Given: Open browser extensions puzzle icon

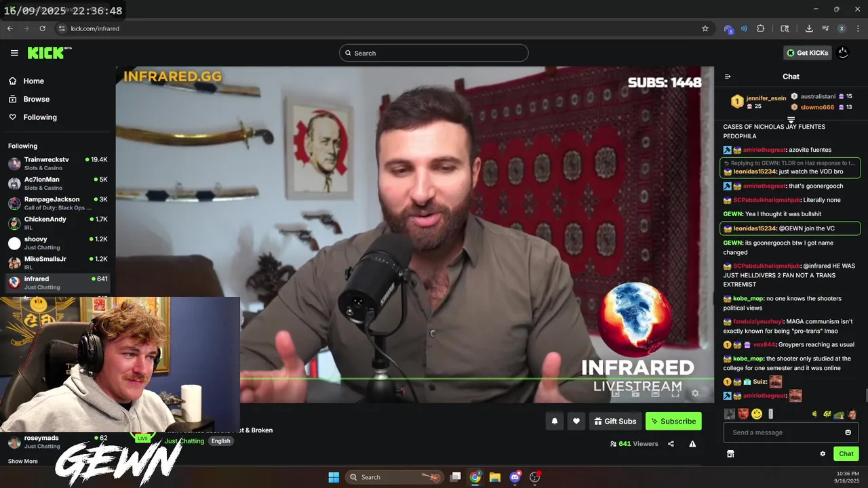Looking at the screenshot, I should [x=760, y=28].
